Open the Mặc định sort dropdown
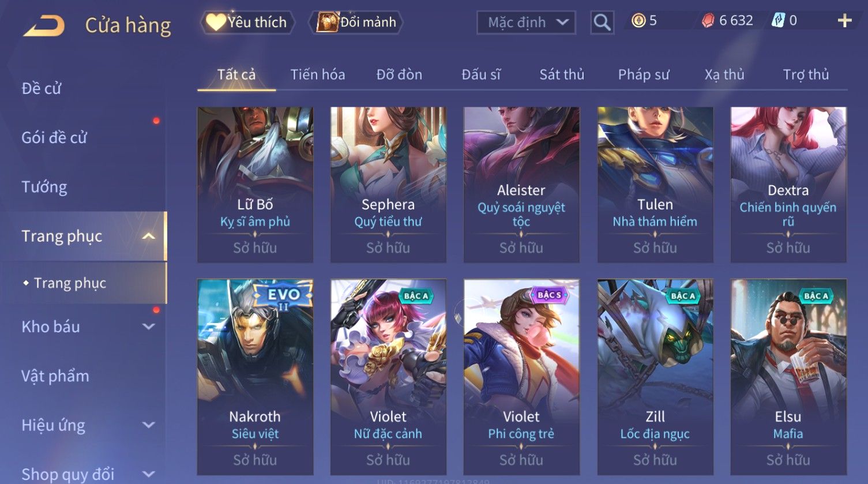868x484 pixels. [x=526, y=22]
